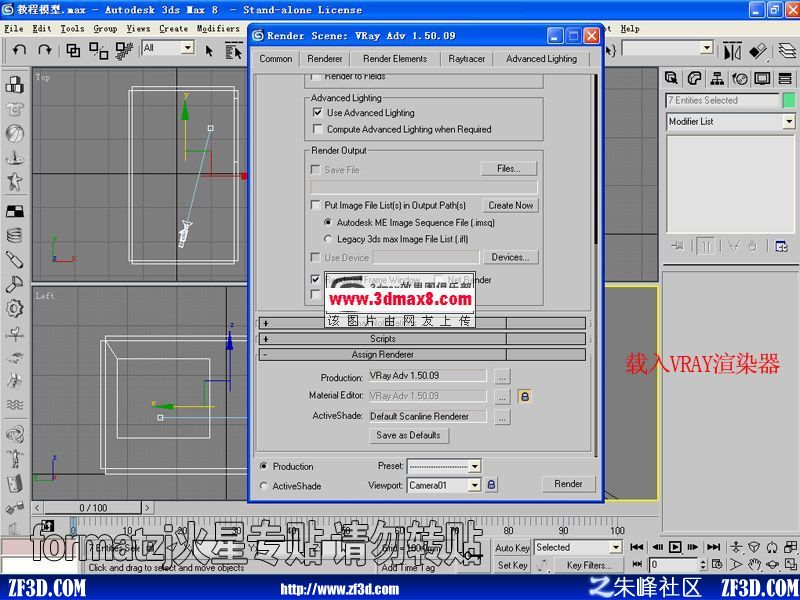Check Put Image File List(s) in Output Path(s)
The image size is (800, 600).
click(315, 205)
